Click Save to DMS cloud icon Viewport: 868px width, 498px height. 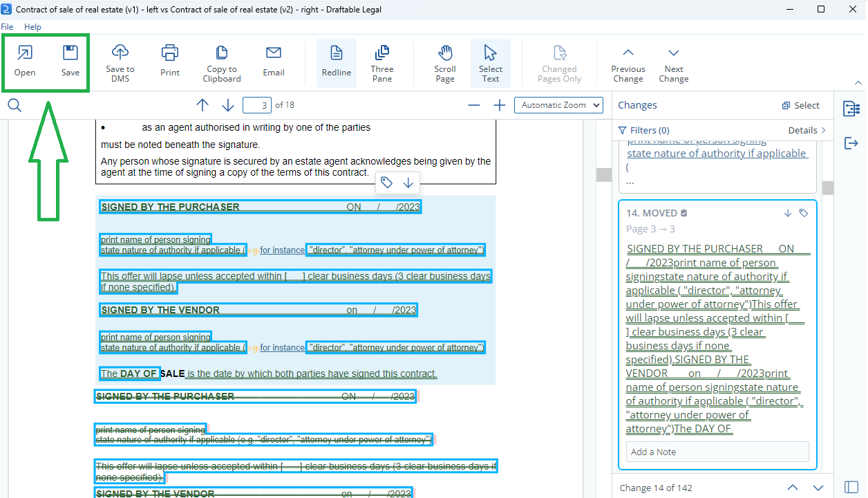point(120,52)
